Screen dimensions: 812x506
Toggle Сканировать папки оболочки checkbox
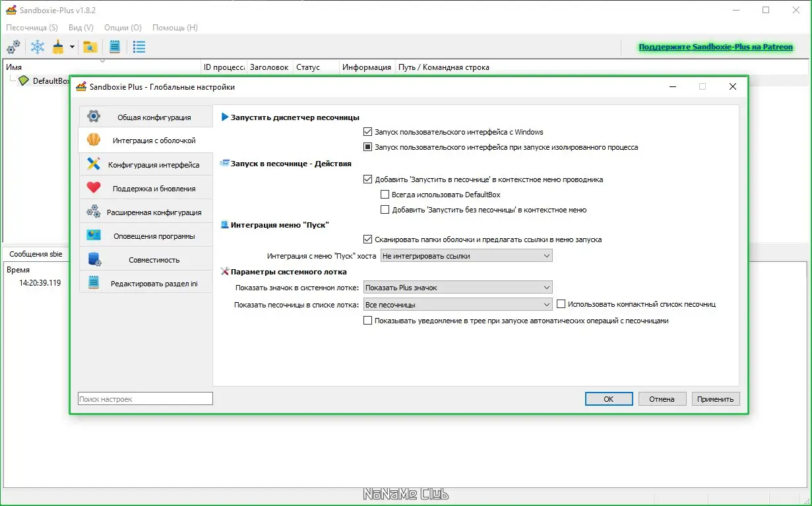pyautogui.click(x=368, y=239)
